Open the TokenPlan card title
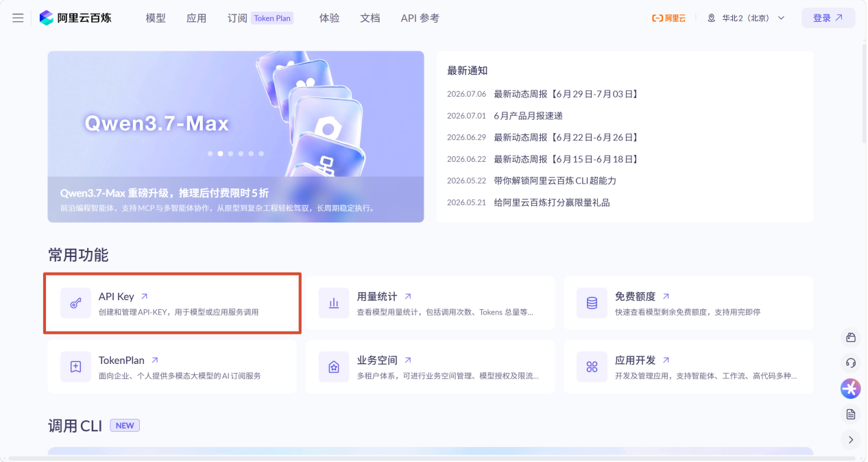Viewport: 868px width, 462px height. pos(121,360)
